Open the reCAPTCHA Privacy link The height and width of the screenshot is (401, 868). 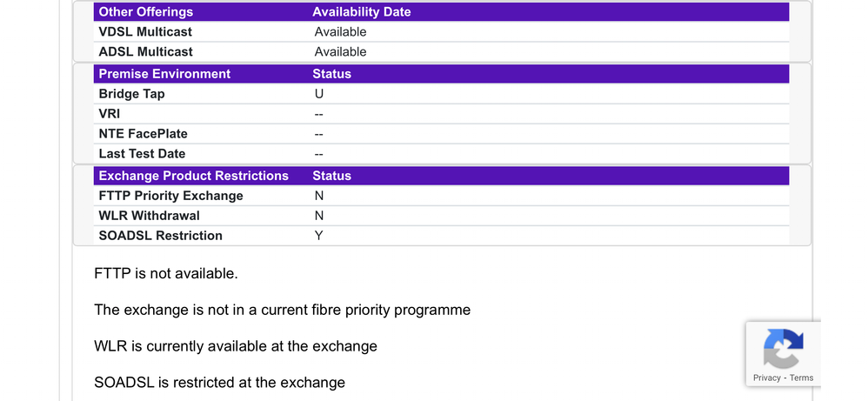point(766,378)
